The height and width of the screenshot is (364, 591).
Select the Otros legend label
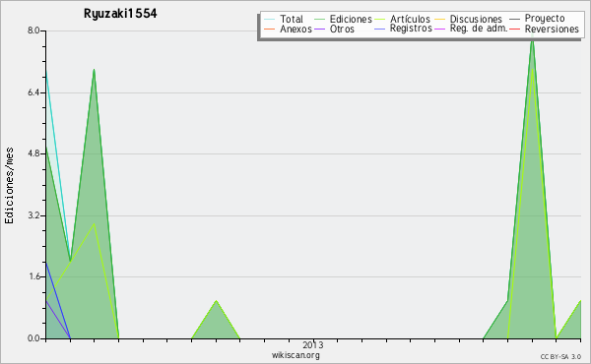coord(342,29)
